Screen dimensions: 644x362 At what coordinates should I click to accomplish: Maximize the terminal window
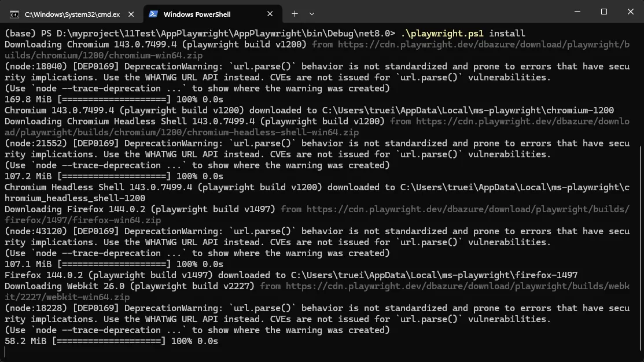(603, 12)
